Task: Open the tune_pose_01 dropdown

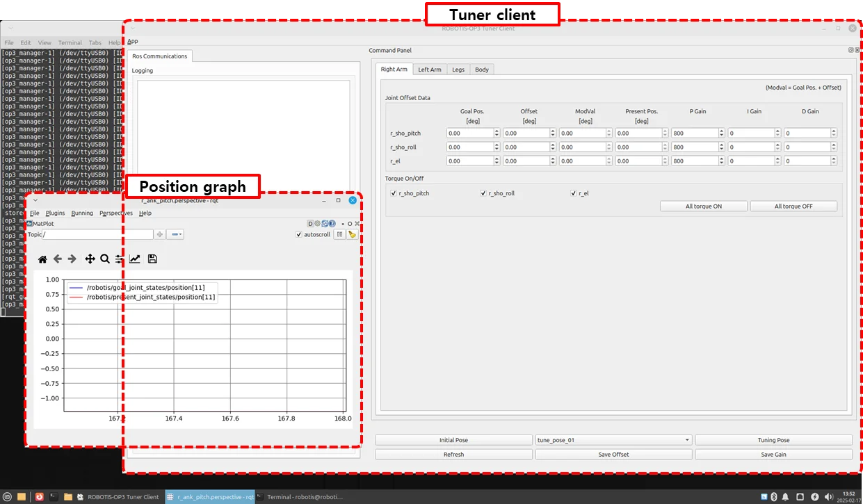Action: [x=613, y=440]
